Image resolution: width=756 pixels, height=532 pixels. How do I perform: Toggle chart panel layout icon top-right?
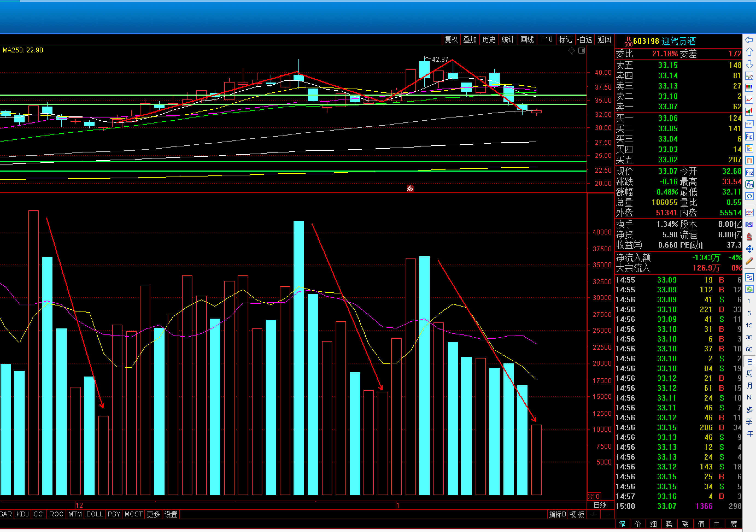click(x=582, y=50)
